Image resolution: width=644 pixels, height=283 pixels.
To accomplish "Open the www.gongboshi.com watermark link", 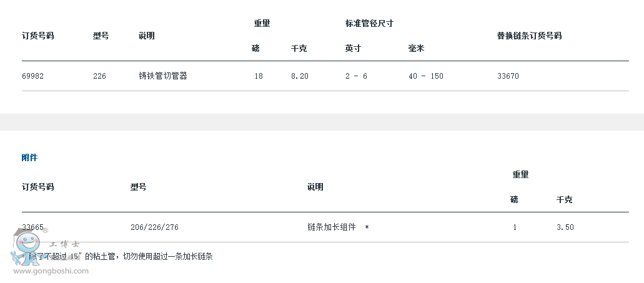I will [x=51, y=271].
